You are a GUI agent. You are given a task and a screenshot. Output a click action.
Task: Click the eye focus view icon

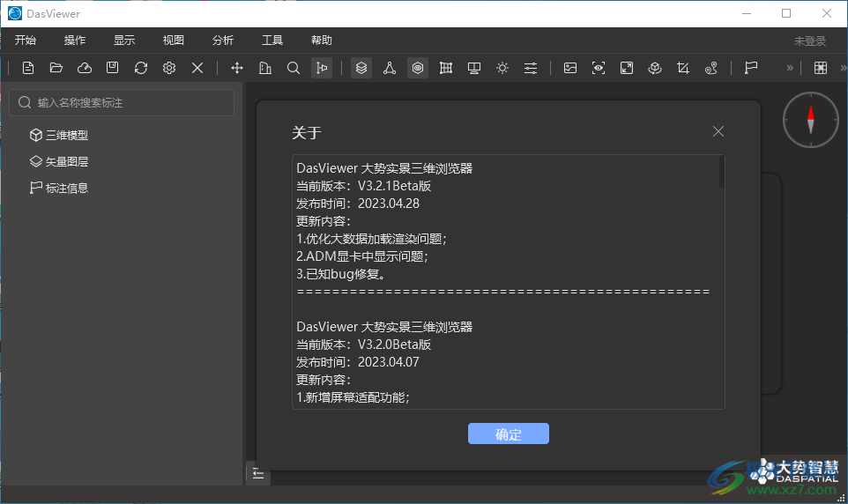click(x=599, y=68)
